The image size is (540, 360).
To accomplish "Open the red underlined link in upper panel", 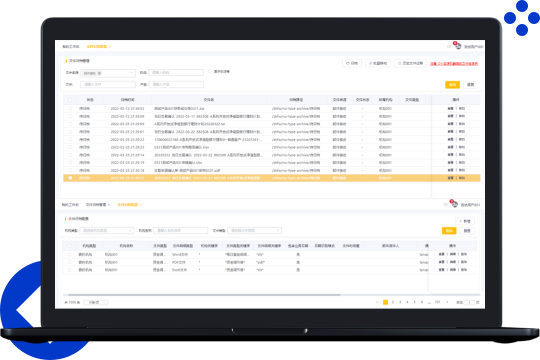I will tap(454, 64).
